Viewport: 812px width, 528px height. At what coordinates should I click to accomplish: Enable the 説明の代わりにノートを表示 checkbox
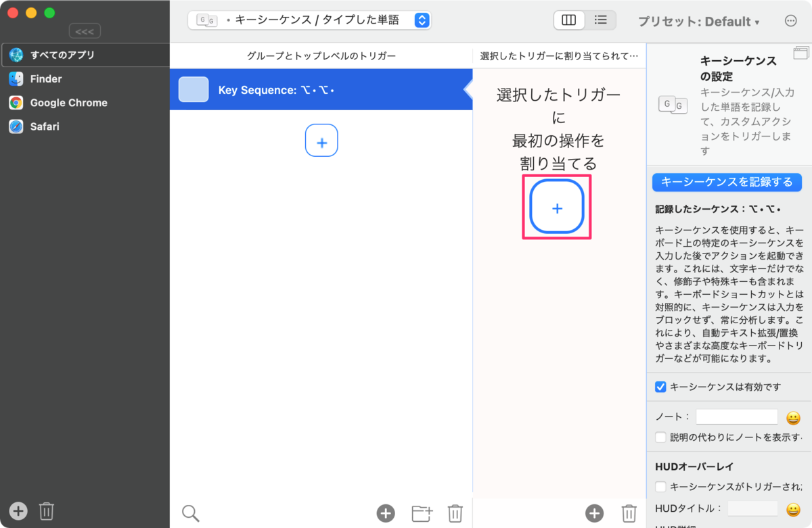[x=660, y=437]
